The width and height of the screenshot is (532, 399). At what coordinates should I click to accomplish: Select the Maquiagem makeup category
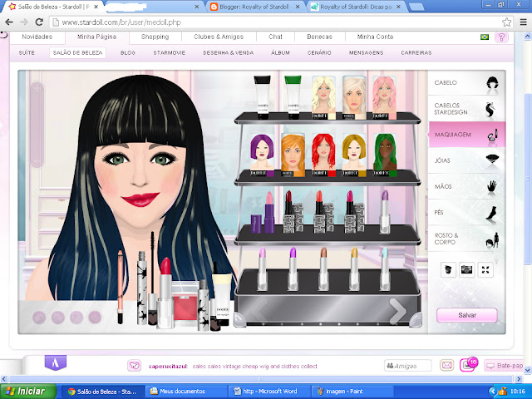click(467, 135)
